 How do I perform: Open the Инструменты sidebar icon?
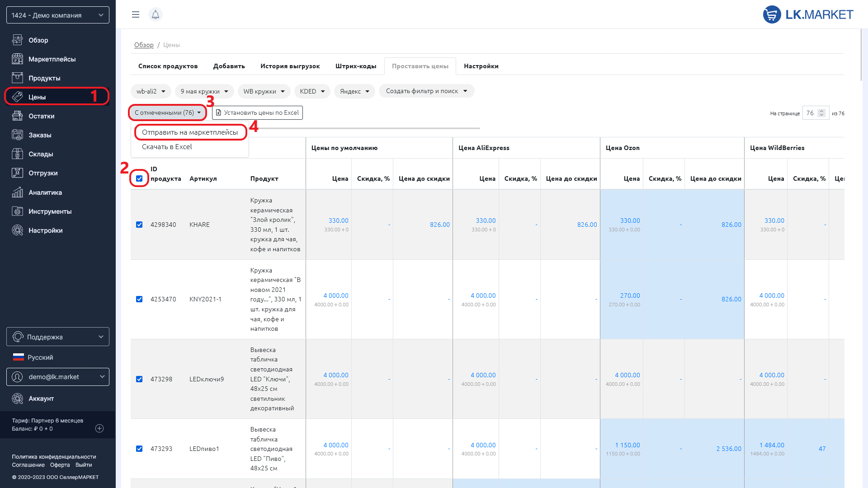point(17,211)
